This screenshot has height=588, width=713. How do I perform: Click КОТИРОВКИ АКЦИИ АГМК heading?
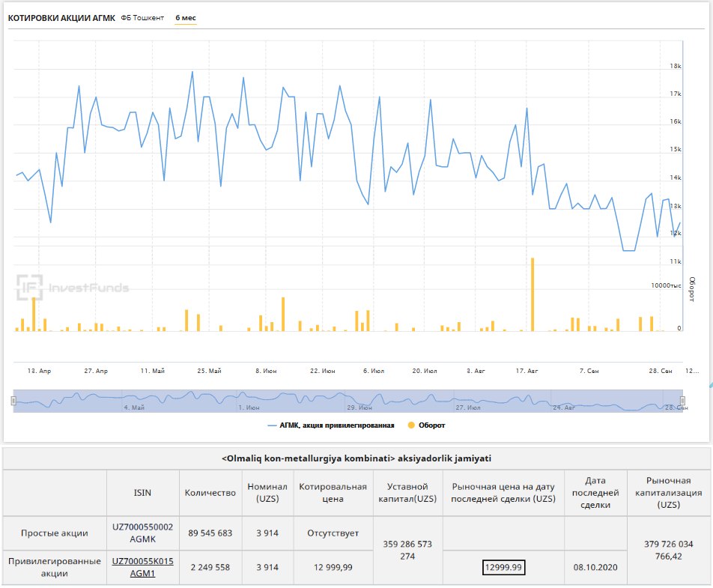(x=61, y=18)
